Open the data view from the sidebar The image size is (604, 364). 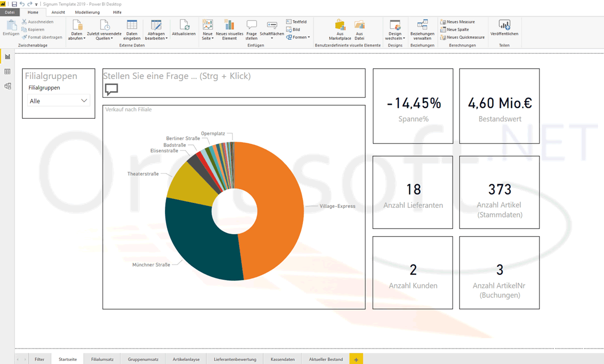(7, 71)
